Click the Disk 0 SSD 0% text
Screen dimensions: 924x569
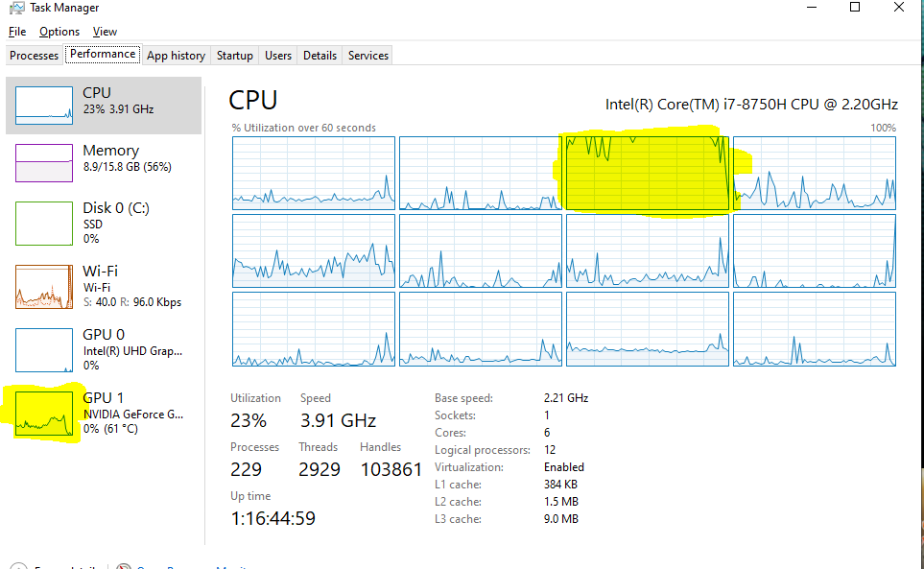(93, 231)
